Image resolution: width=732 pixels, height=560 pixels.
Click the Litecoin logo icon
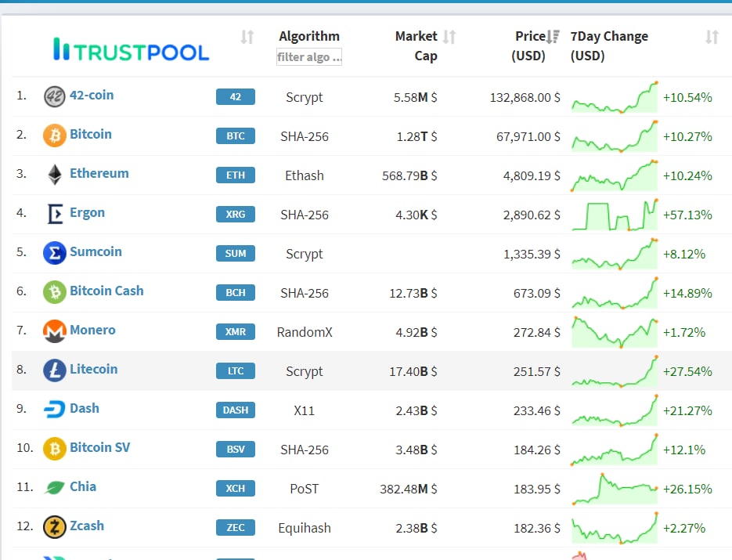(x=55, y=370)
